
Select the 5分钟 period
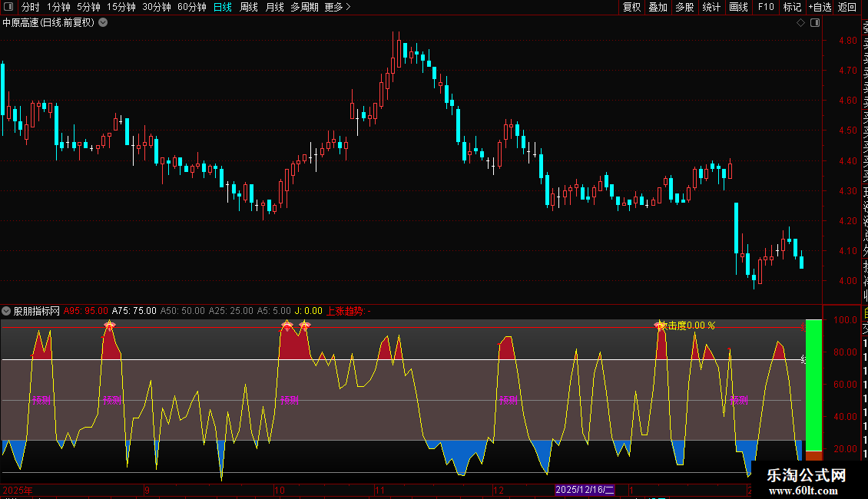(x=88, y=7)
